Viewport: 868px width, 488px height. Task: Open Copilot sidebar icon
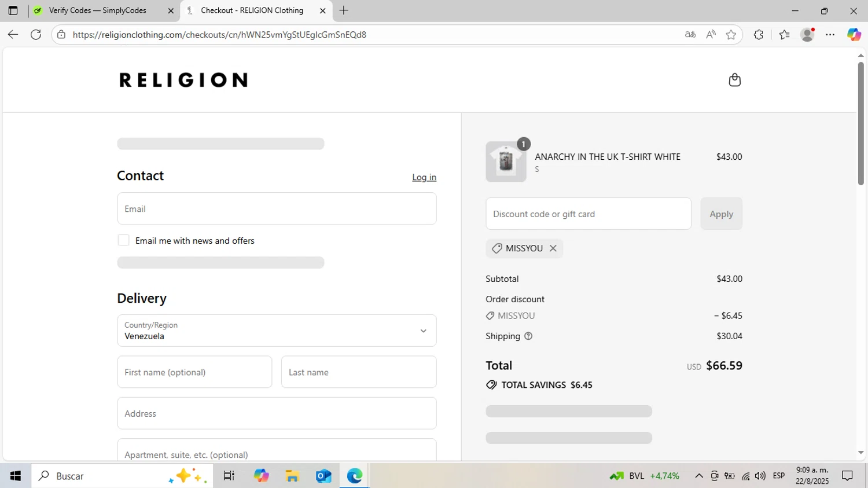coord(854,35)
